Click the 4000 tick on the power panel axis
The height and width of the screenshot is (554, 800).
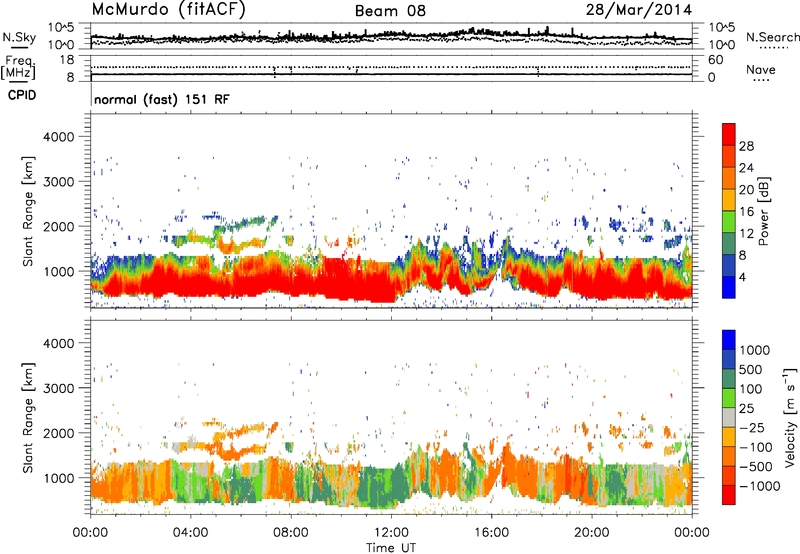point(58,137)
